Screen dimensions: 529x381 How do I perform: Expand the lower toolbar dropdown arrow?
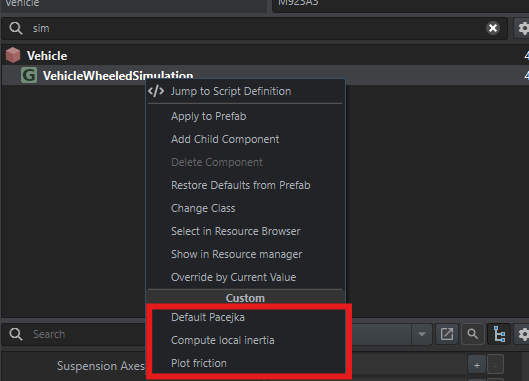pyautogui.click(x=422, y=334)
